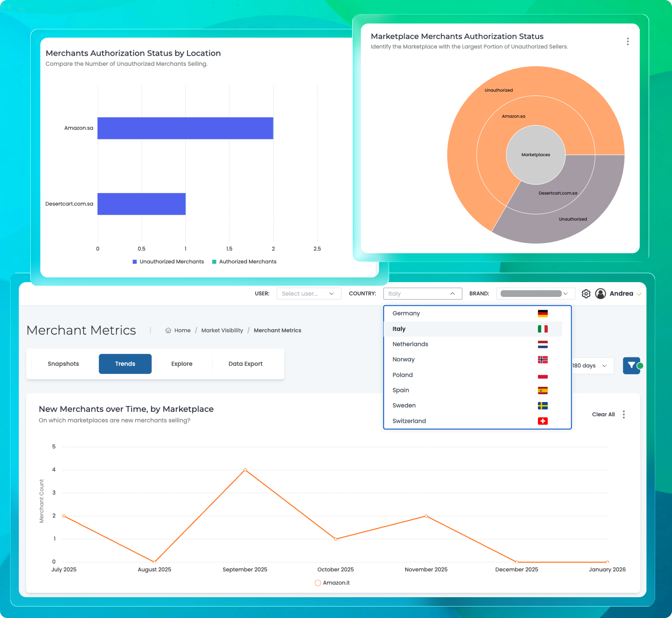
Task: Open the Select user dropdown
Action: click(x=308, y=294)
